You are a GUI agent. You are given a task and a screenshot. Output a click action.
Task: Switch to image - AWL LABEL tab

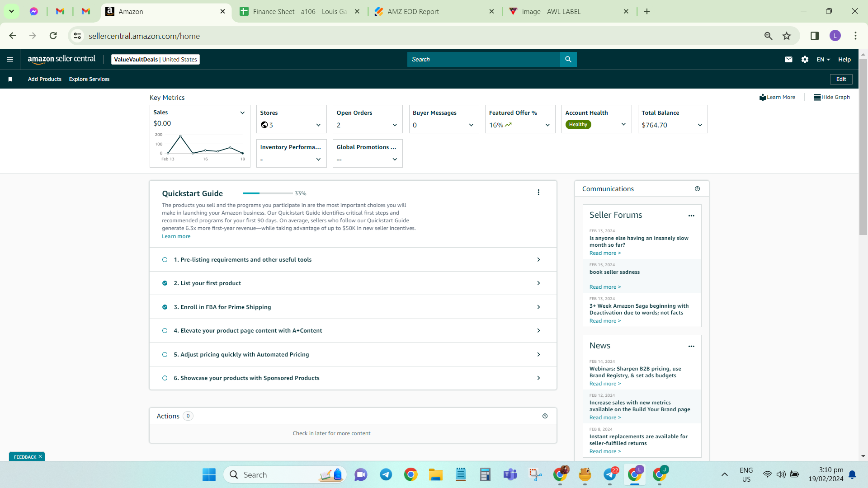pyautogui.click(x=568, y=12)
